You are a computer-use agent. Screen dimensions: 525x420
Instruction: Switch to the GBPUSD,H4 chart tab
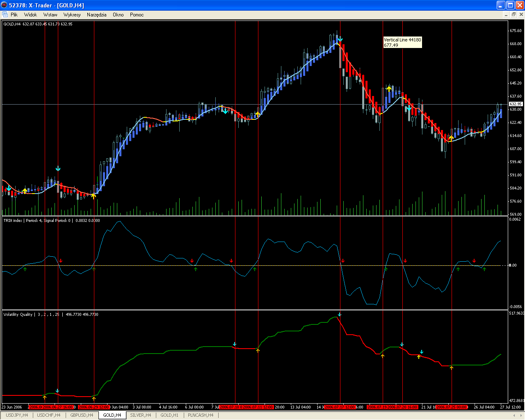(x=82, y=415)
